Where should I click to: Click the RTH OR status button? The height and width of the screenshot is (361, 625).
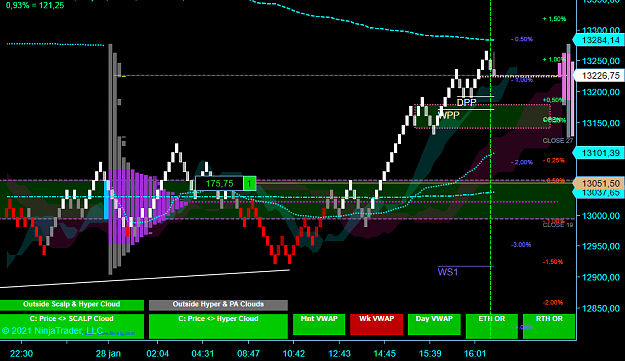click(549, 326)
